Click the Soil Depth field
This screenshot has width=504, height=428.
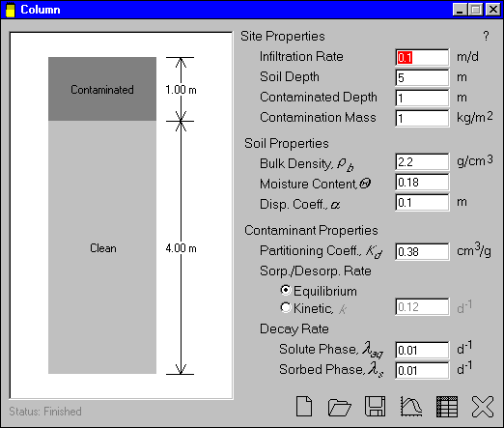(x=422, y=77)
